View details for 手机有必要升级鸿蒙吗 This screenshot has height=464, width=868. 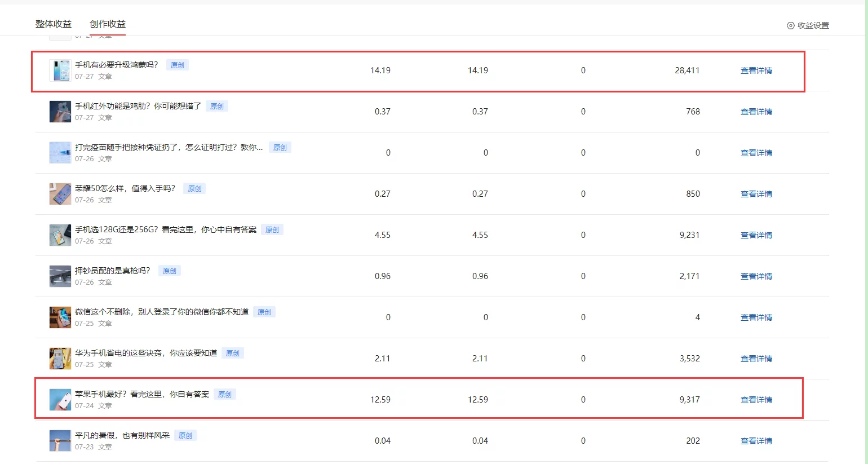tap(756, 70)
